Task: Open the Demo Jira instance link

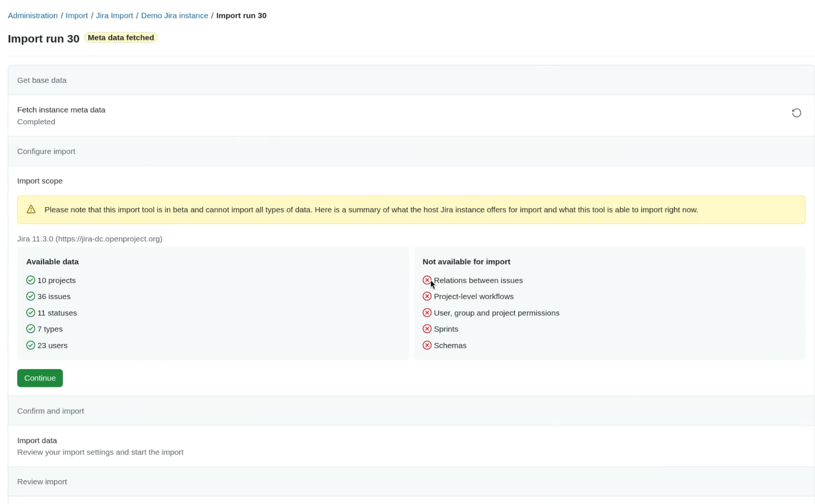Action: click(174, 15)
